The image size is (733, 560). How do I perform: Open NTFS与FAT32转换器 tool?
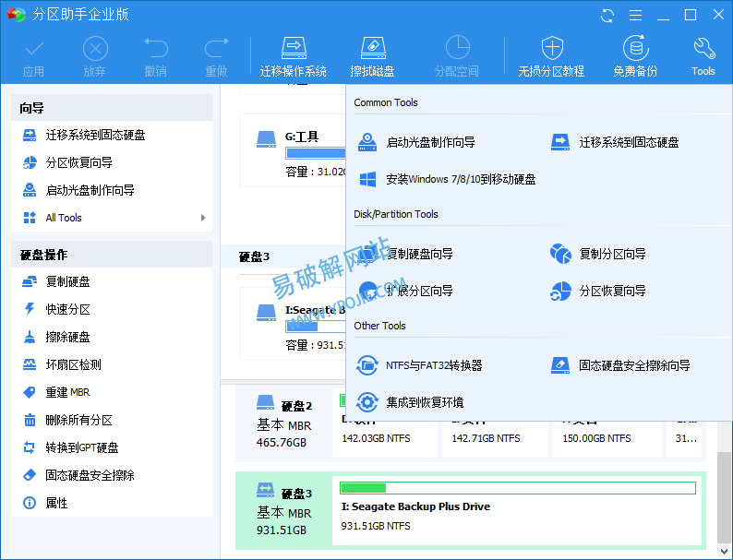pyautogui.click(x=433, y=365)
